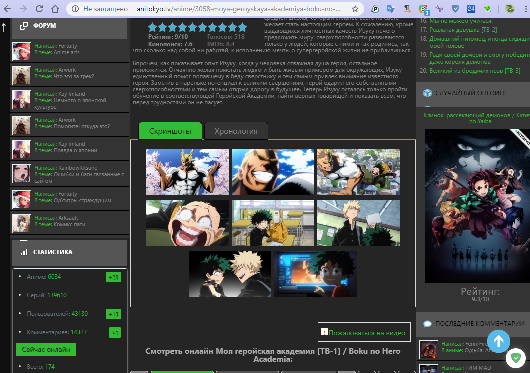Viewport: 530px width, 373px height.
Task: Rate the anime with the first star
Action: tap(153, 27)
